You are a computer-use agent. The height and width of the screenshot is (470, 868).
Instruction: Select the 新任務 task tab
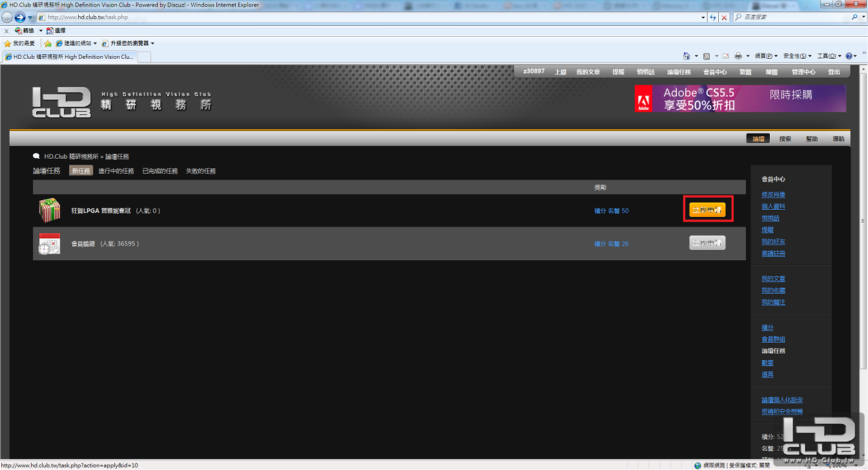click(x=81, y=171)
